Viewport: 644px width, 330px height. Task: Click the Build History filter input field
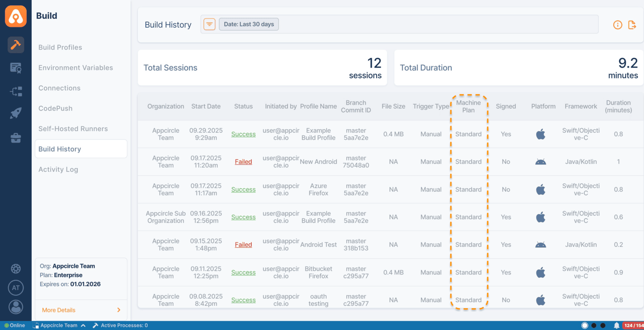438,24
